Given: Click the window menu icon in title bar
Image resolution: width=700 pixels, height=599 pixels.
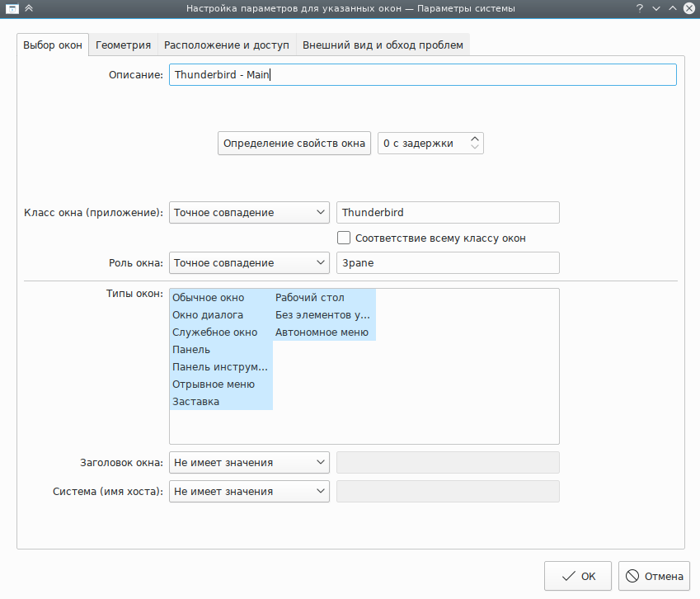Looking at the screenshot, I should pos(9,8).
